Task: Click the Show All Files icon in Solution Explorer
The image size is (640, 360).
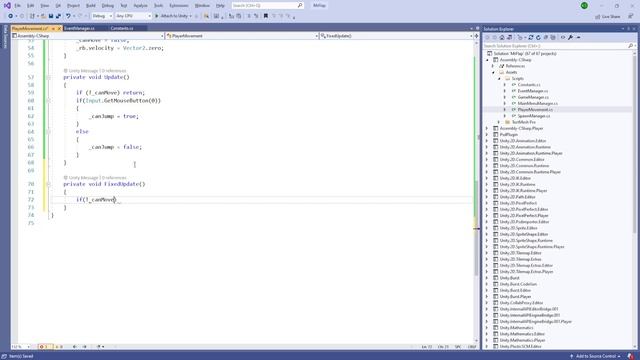Action: click(x=553, y=37)
